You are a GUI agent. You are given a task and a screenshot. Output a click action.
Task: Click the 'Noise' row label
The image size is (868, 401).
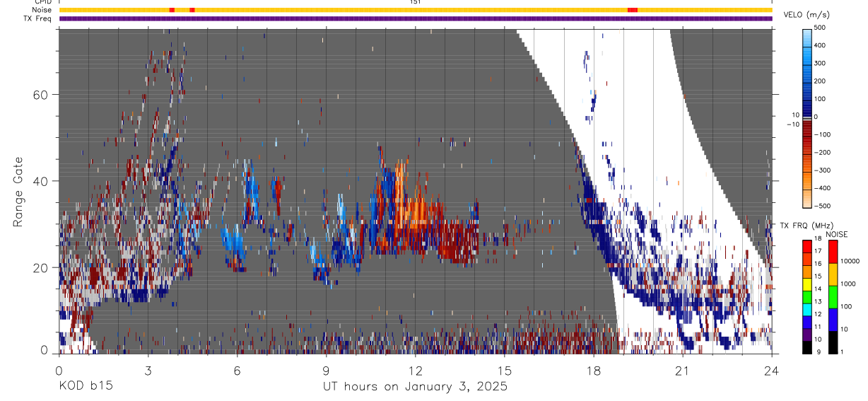tap(42, 10)
